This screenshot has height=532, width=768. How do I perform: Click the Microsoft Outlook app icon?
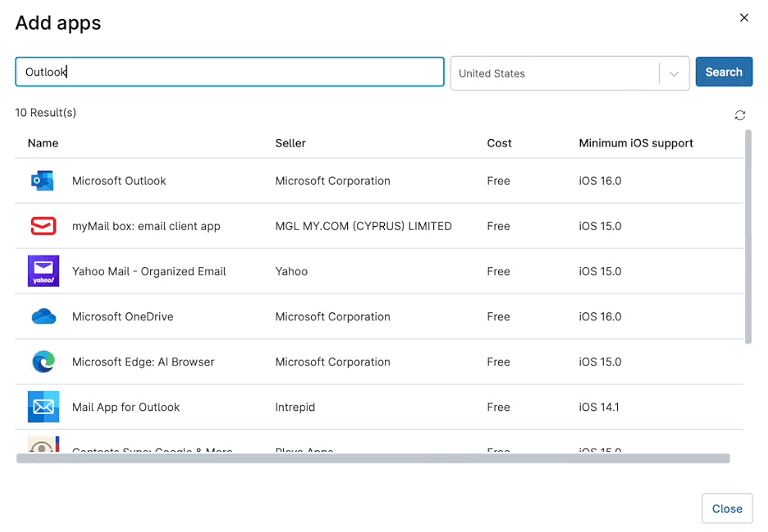pos(43,181)
